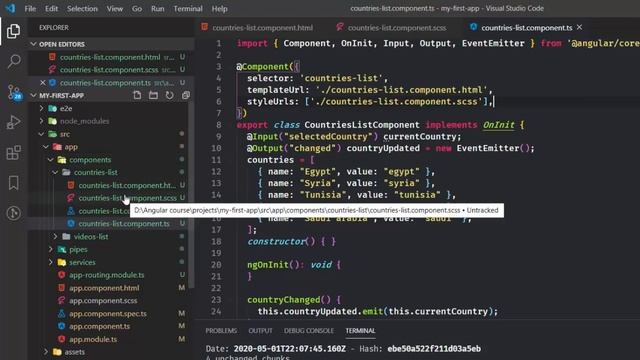
Task: Open the Extensions view
Action: click(13, 153)
